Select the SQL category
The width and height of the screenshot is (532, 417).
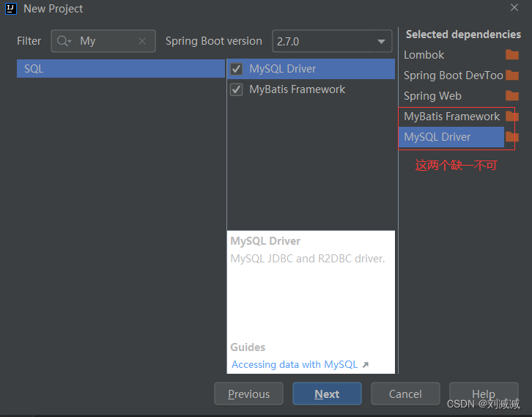point(121,69)
